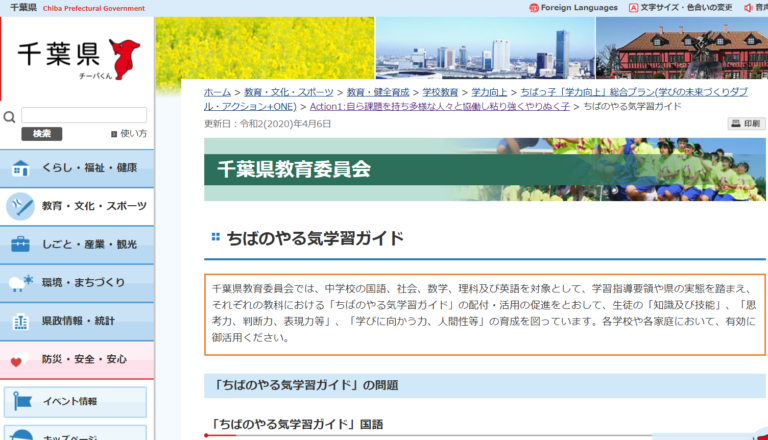768x440 pixels.
Task: Click 「ちばのやる気学習ガイド」の問題 section heading
Action: click(305, 385)
